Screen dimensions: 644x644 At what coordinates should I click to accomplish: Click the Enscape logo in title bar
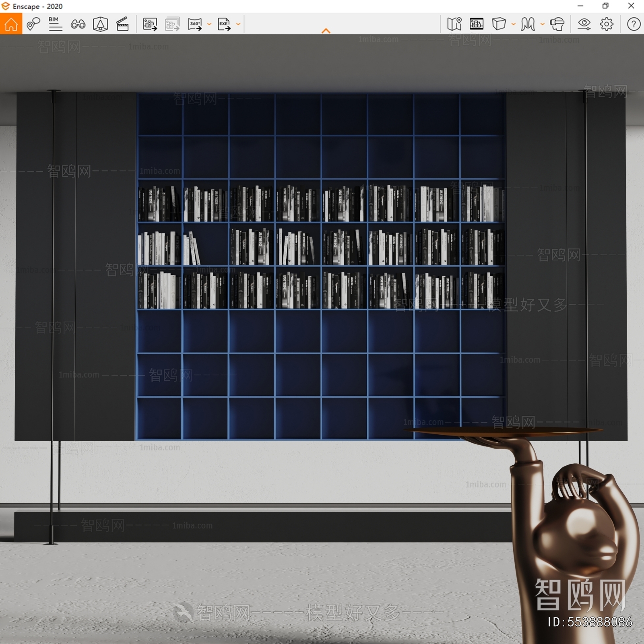tap(6, 6)
